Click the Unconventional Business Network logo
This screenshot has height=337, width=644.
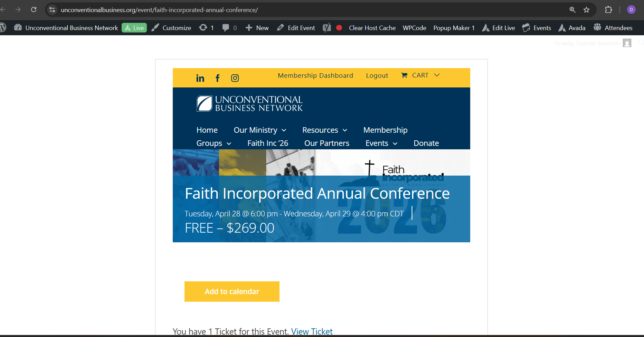coord(249,103)
